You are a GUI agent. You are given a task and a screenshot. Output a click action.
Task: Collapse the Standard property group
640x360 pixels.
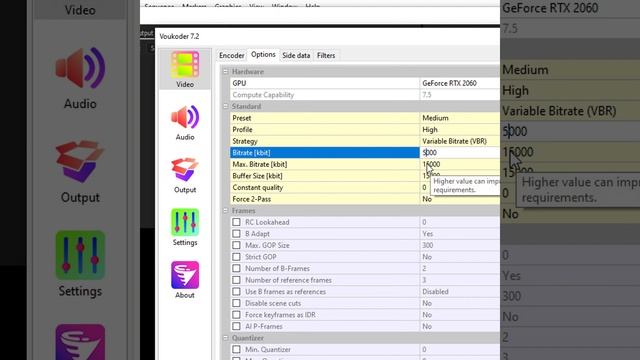(225, 106)
